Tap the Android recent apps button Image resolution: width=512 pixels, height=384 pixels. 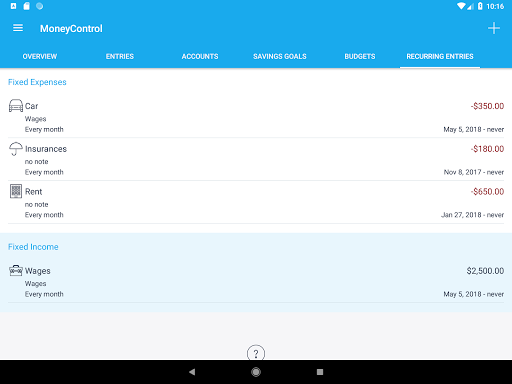tap(320, 372)
